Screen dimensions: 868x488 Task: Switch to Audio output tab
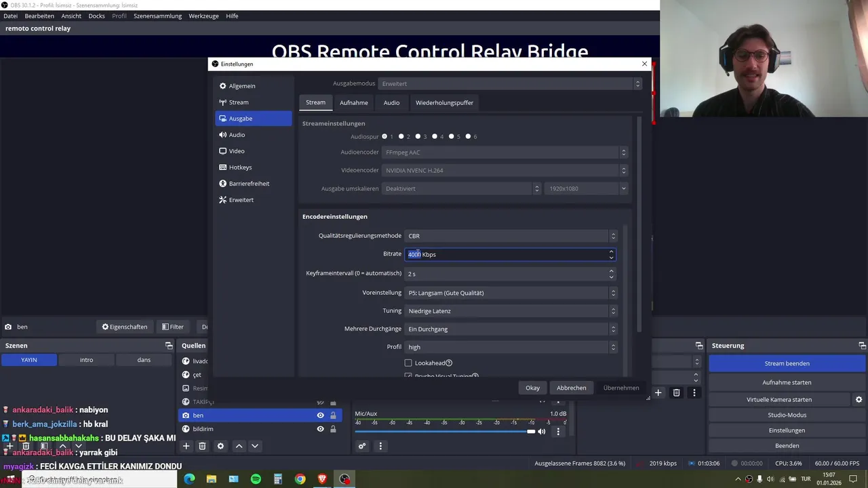click(391, 103)
